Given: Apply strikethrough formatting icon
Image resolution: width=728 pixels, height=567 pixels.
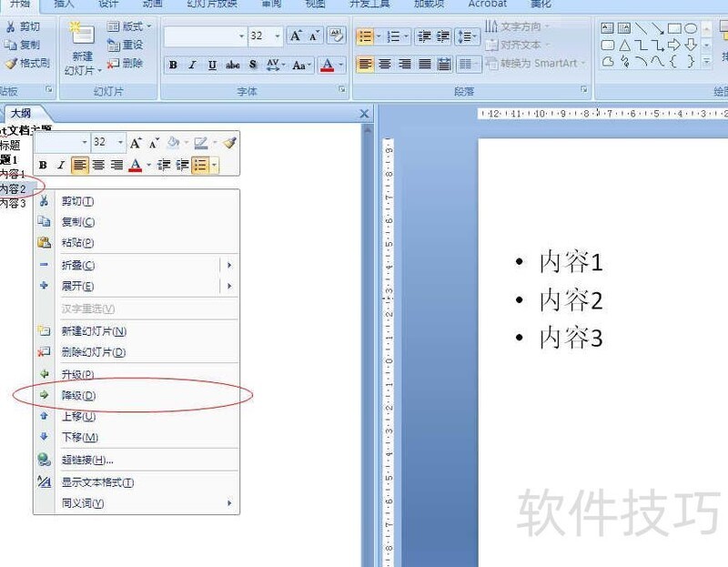Looking at the screenshot, I should click(x=231, y=65).
